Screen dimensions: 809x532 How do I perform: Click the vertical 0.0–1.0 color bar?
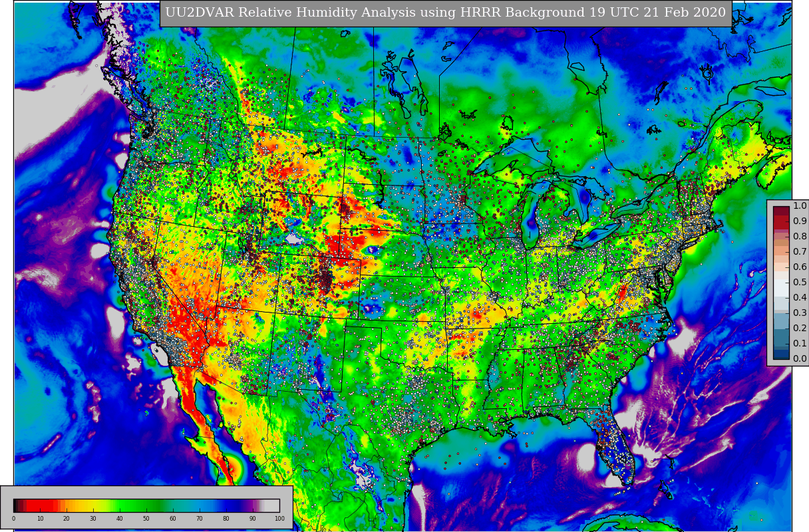781,283
